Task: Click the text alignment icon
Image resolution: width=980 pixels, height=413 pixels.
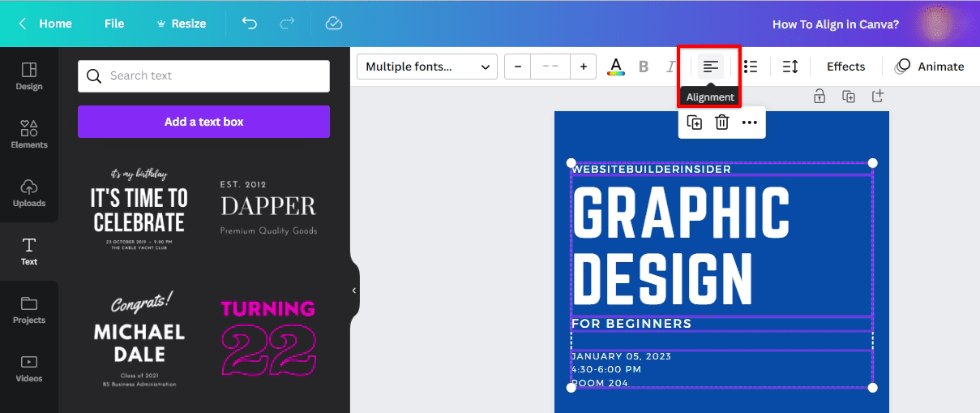Action: pos(711,67)
